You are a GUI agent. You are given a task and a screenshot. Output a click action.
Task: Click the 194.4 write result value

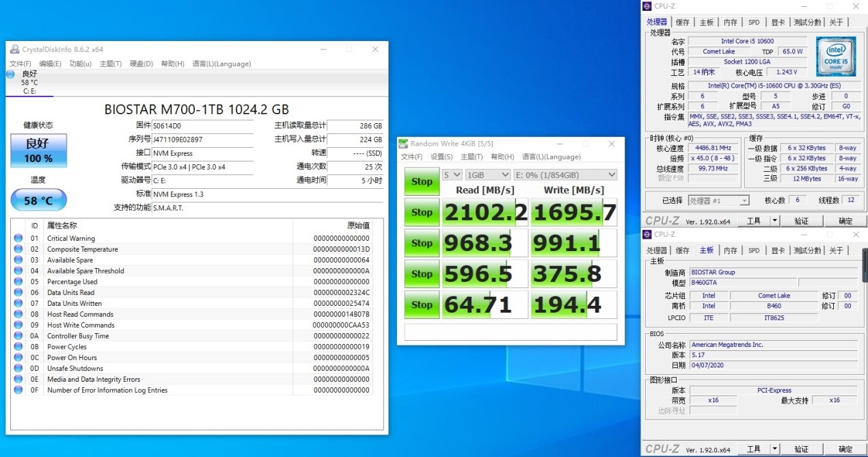[x=574, y=305]
